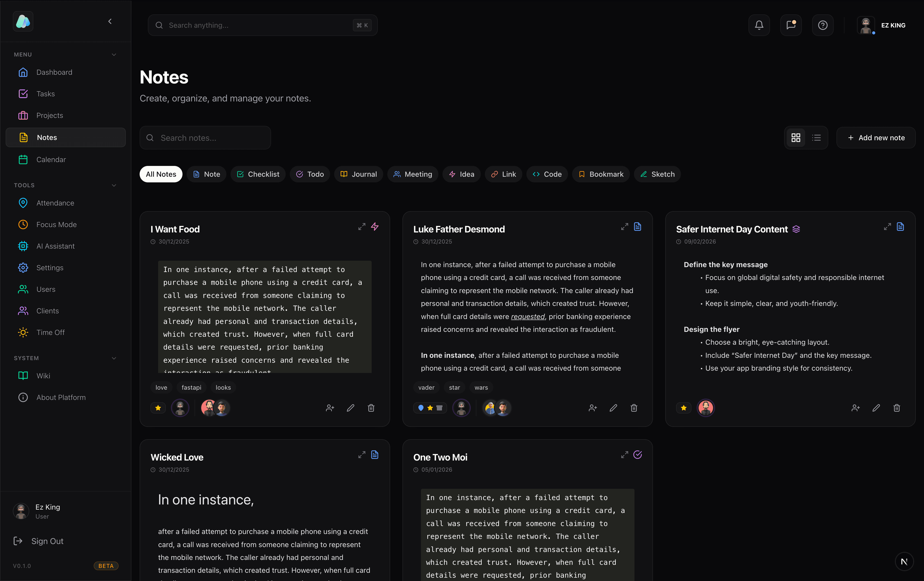Filter notes by Link
Image resolution: width=924 pixels, height=581 pixels.
(x=503, y=174)
